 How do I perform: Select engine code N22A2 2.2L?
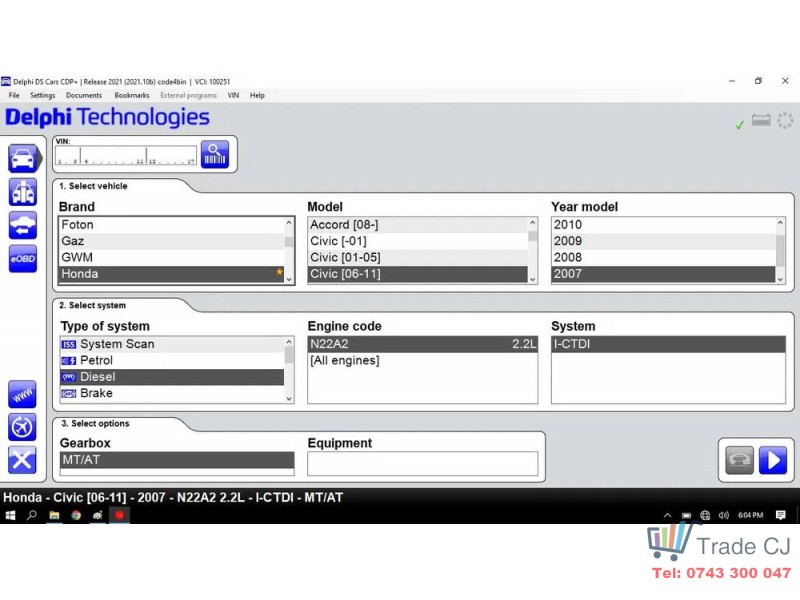pos(422,344)
